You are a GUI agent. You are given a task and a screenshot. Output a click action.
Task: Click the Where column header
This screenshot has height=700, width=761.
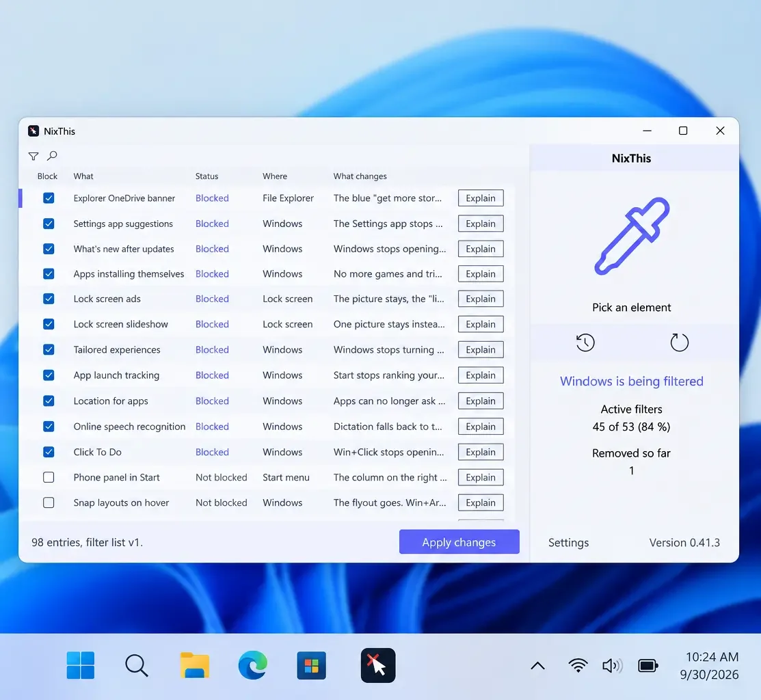pos(275,176)
